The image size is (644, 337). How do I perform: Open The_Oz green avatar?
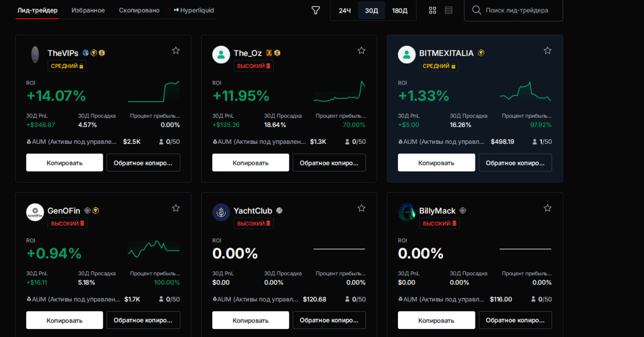tap(221, 54)
